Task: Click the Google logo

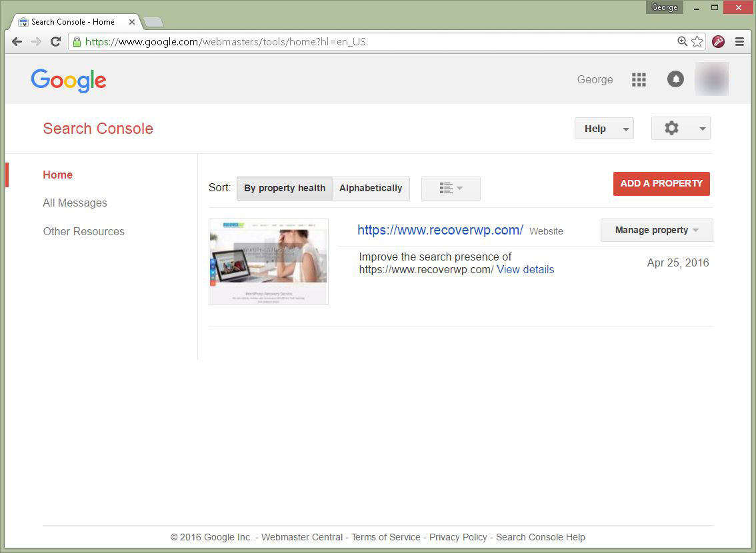Action: (69, 81)
